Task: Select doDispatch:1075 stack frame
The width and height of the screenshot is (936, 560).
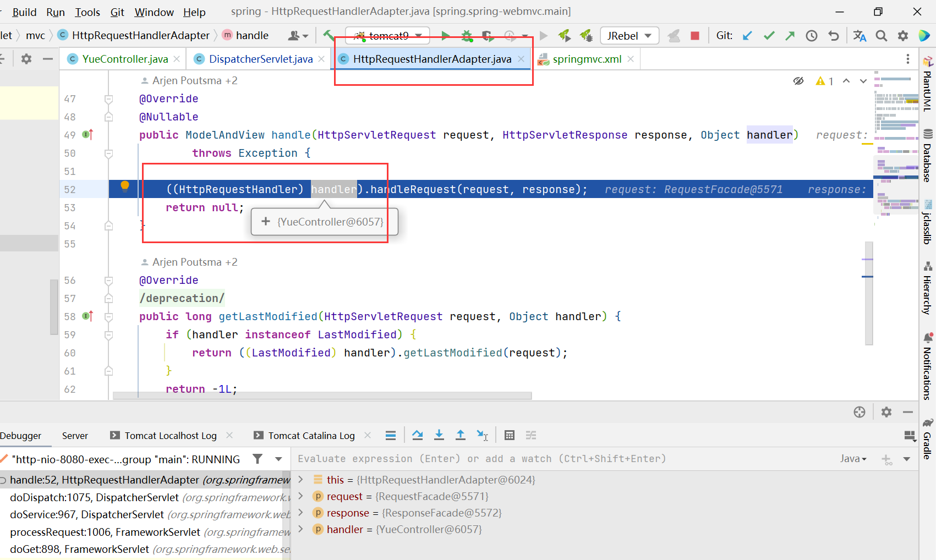Action: click(145, 497)
